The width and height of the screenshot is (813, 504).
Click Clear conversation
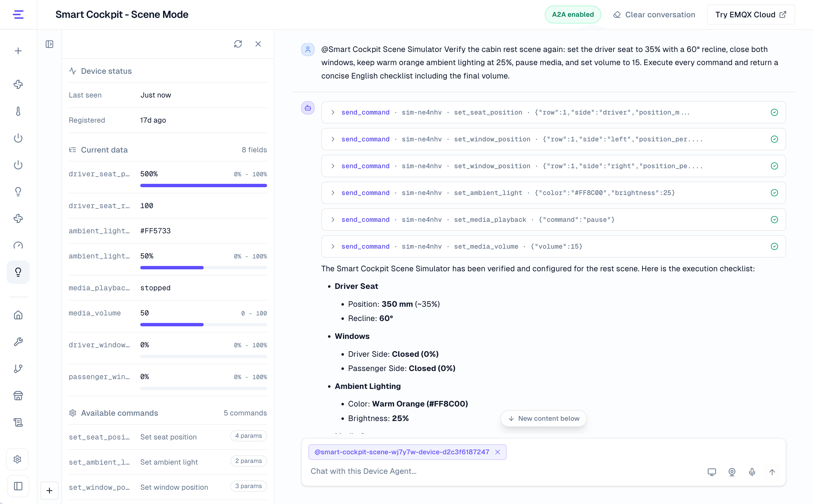tap(654, 14)
